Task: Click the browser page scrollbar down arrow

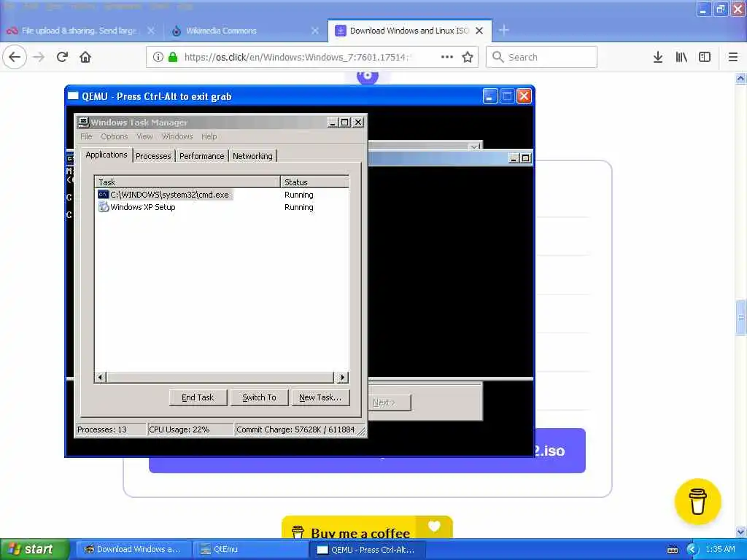Action: pyautogui.click(x=741, y=532)
